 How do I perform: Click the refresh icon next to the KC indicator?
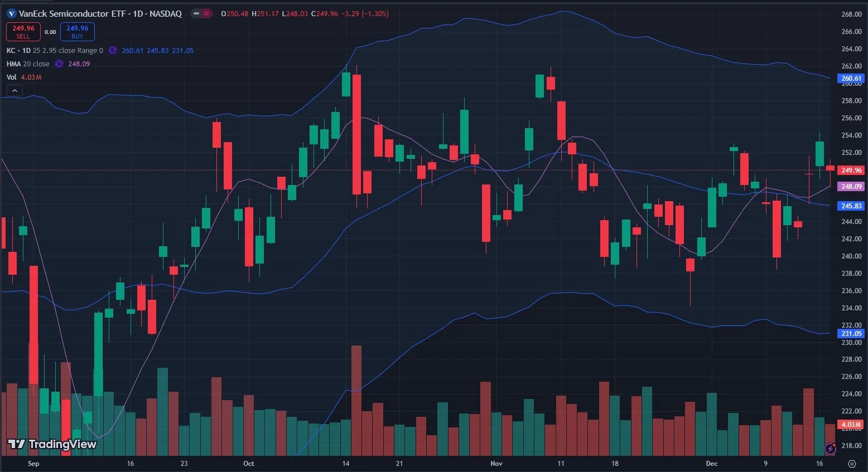[x=112, y=50]
